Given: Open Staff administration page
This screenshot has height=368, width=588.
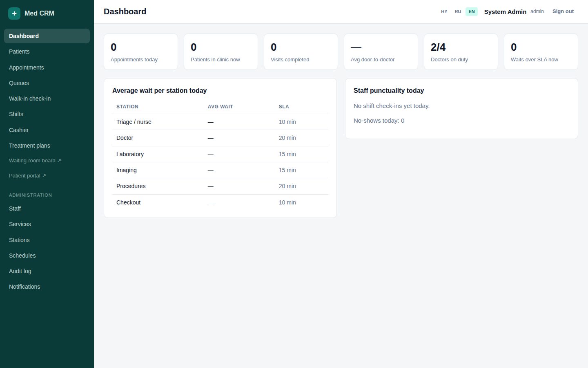Looking at the screenshot, I should click(47, 209).
